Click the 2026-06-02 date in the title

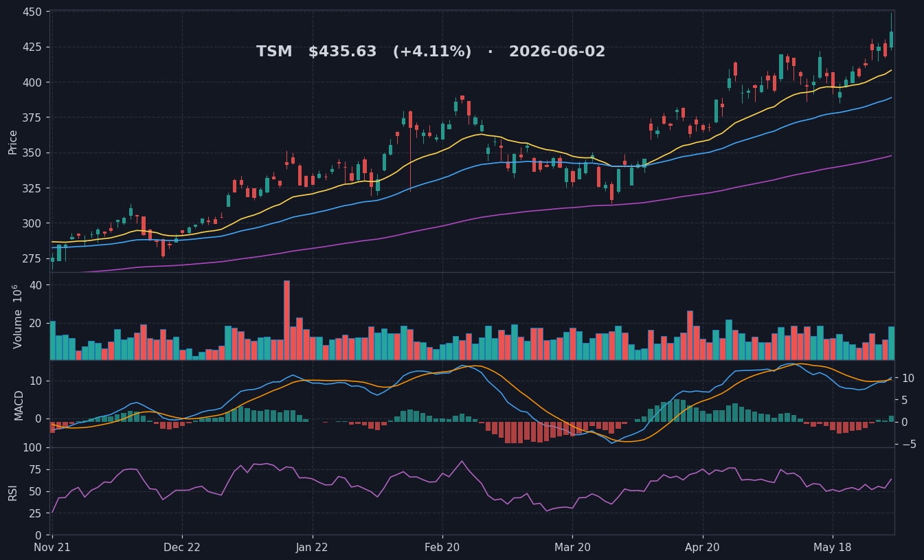pyautogui.click(x=557, y=52)
